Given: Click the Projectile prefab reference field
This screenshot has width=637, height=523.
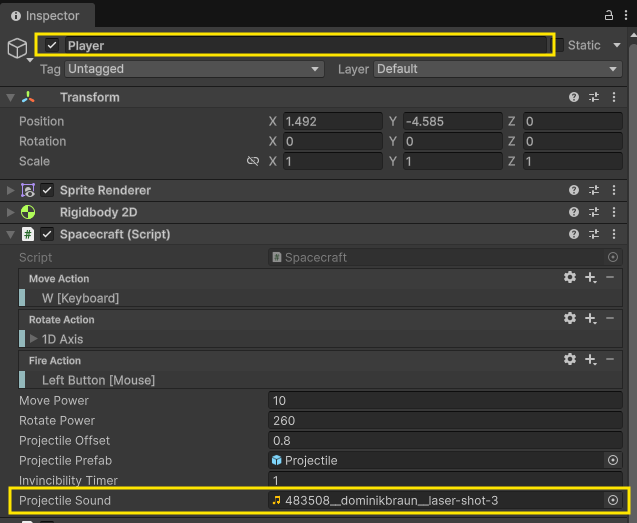Looking at the screenshot, I should point(437,460).
